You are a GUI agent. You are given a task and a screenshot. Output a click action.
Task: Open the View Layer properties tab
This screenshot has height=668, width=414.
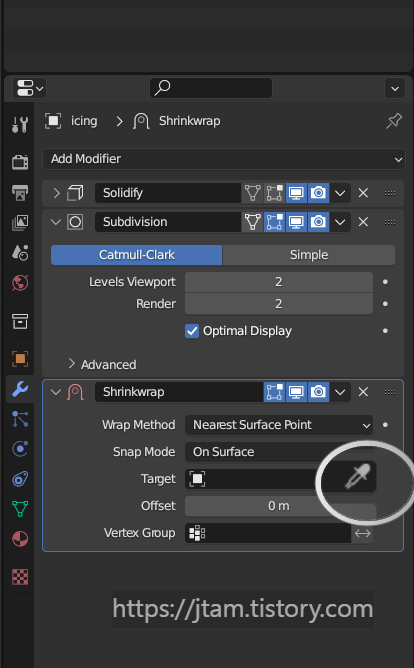20,222
